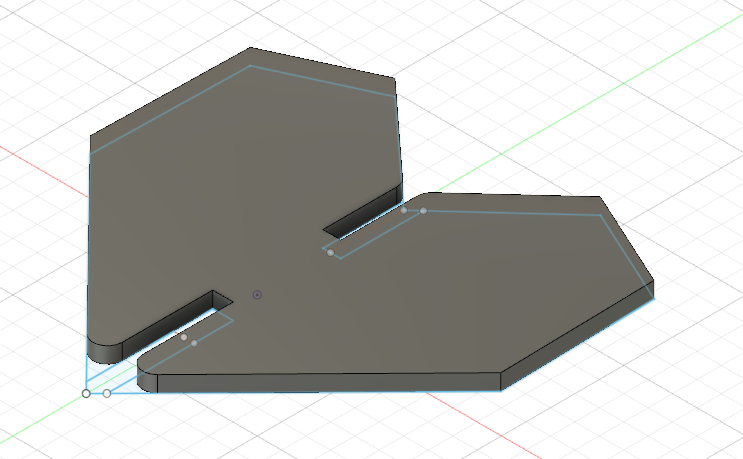Click the origin point marker on the body's top face
Screen dimensions: 743x459
point(257,295)
